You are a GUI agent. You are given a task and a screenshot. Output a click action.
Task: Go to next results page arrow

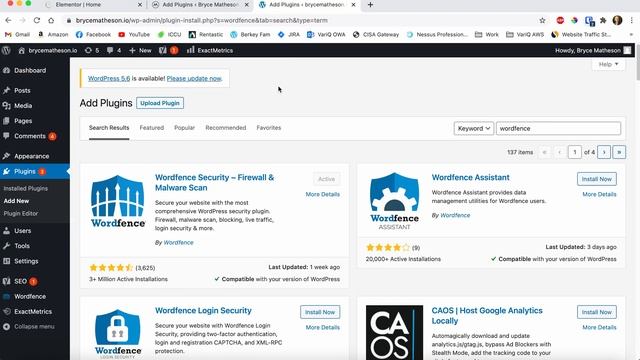[x=604, y=152]
